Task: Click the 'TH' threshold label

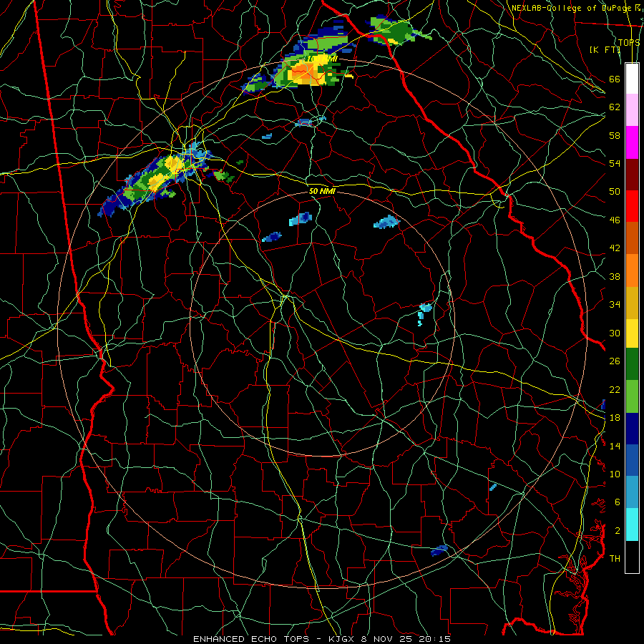Action: (x=615, y=558)
